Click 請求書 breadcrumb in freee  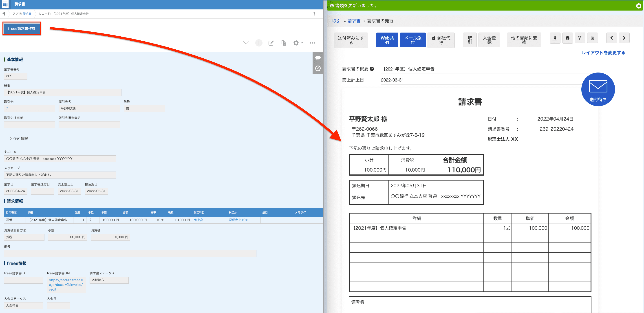click(354, 21)
